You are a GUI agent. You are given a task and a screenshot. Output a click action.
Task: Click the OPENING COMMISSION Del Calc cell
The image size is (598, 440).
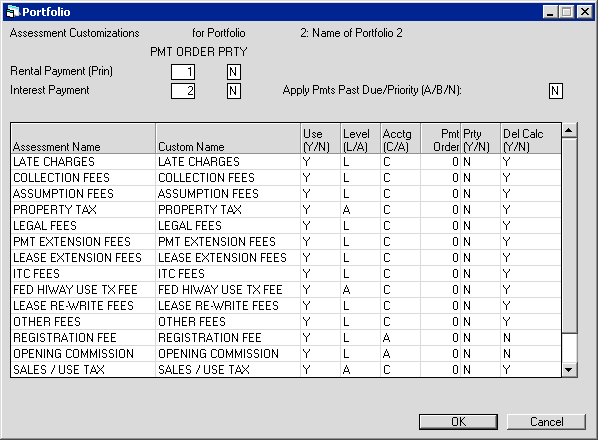530,354
